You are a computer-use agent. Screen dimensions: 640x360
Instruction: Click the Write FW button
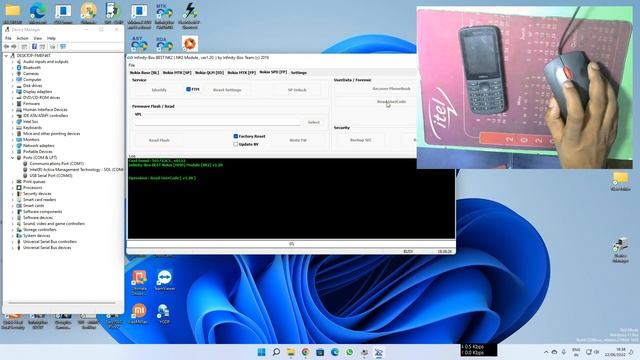tap(298, 140)
